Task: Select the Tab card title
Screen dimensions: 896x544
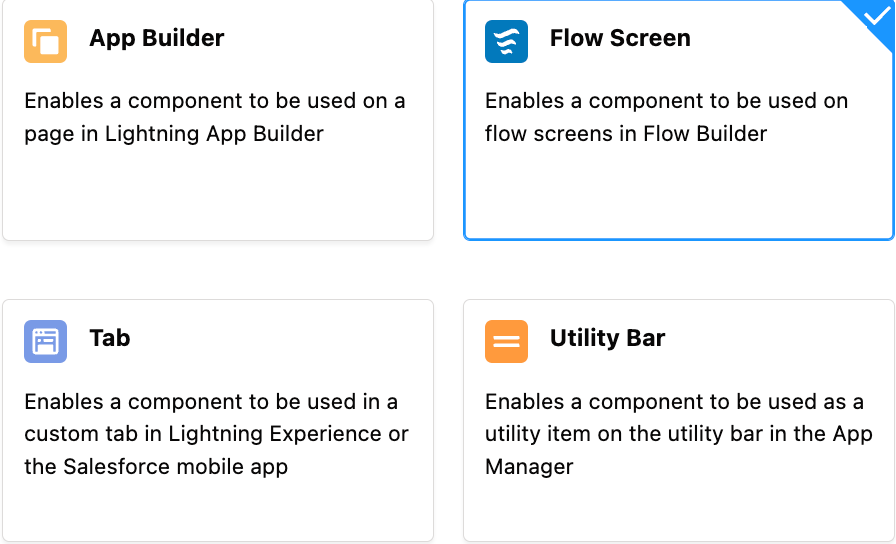Action: coord(110,338)
